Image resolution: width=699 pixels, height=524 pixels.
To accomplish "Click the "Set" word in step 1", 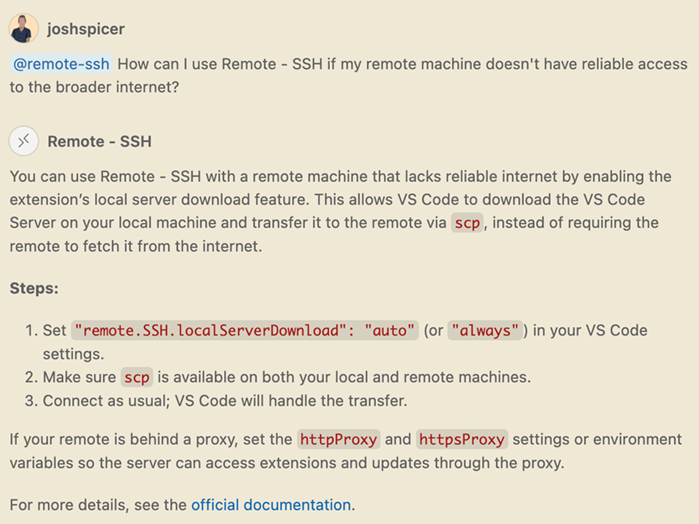I will pyautogui.click(x=54, y=331).
